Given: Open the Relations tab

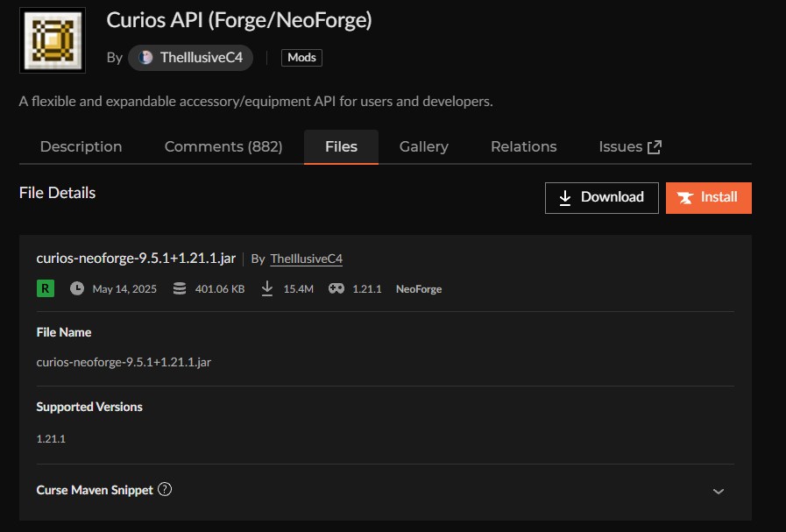Looking at the screenshot, I should point(523,146).
